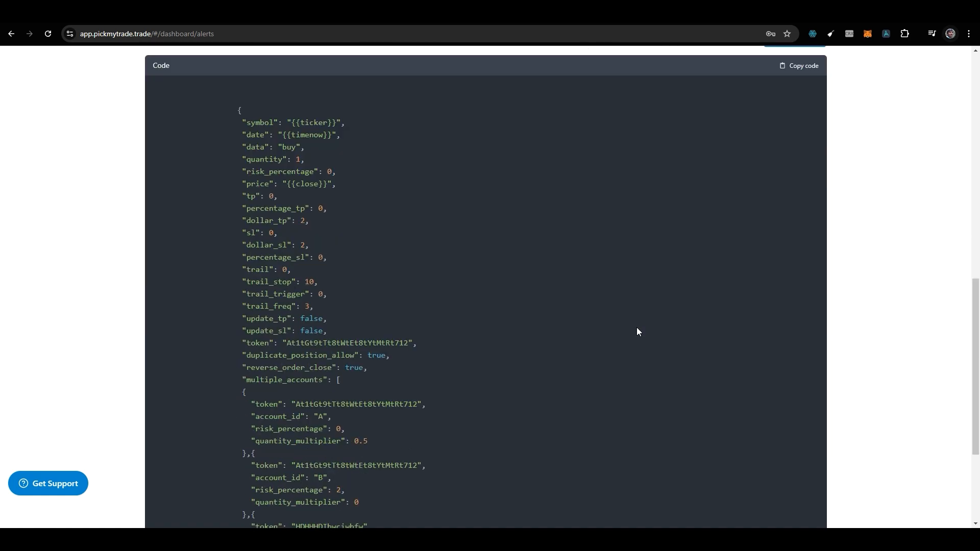Click the "account_id": "B" line
The height and width of the screenshot is (551, 980).
[x=291, y=478]
